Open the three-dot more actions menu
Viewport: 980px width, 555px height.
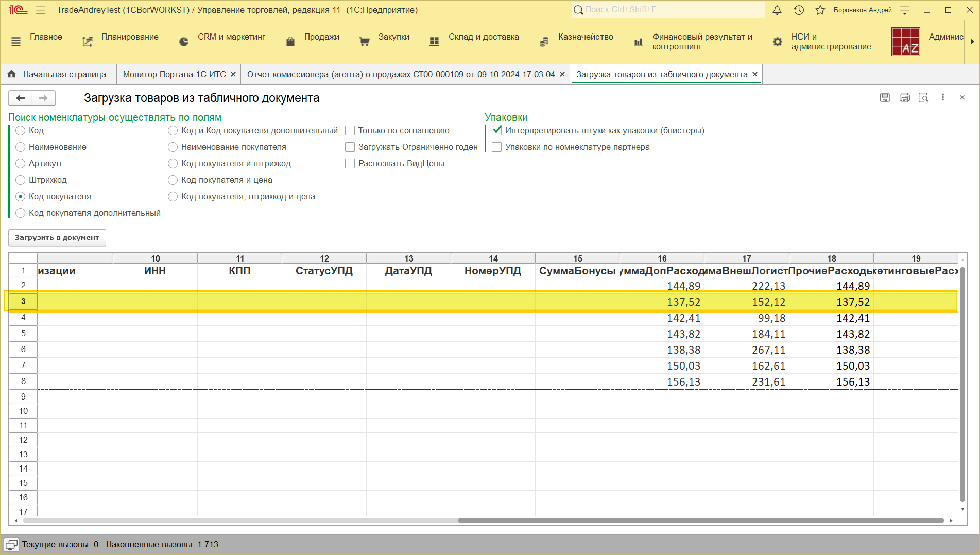pos(943,97)
